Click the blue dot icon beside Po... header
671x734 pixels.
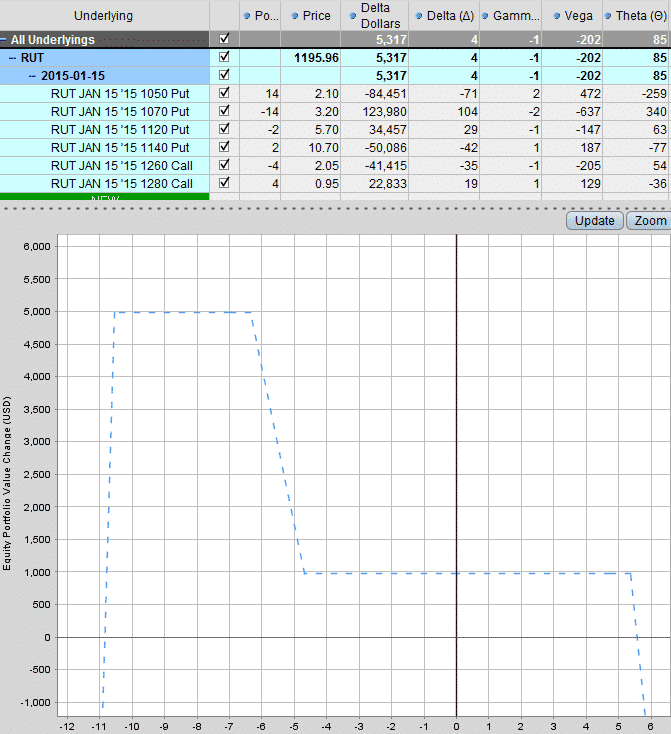point(247,16)
